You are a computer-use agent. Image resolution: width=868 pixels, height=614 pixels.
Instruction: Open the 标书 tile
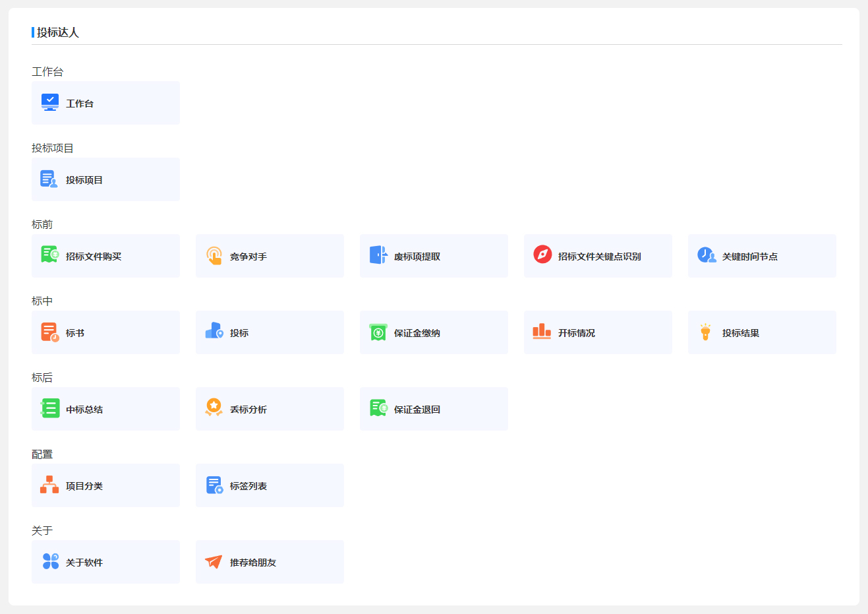click(x=105, y=332)
